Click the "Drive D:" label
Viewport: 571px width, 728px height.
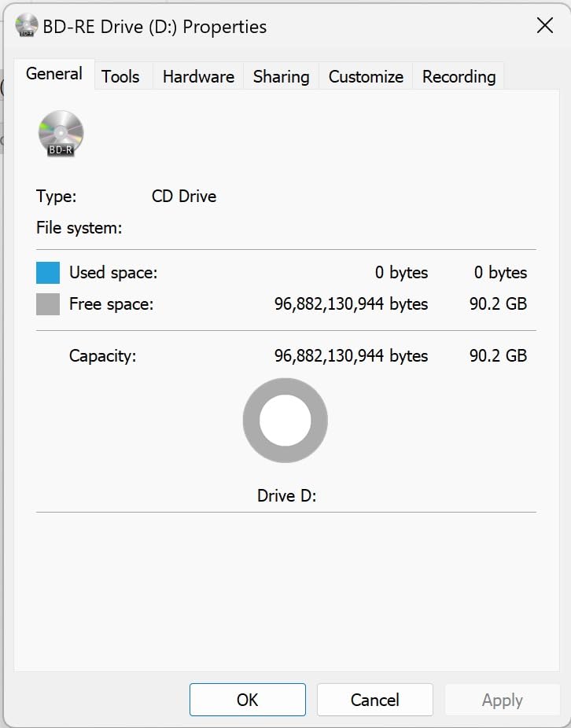click(286, 496)
